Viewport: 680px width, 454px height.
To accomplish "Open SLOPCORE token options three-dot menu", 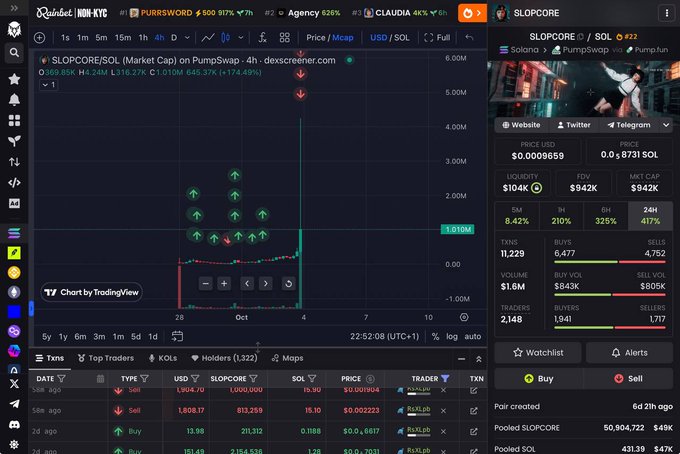I will tap(667, 13).
